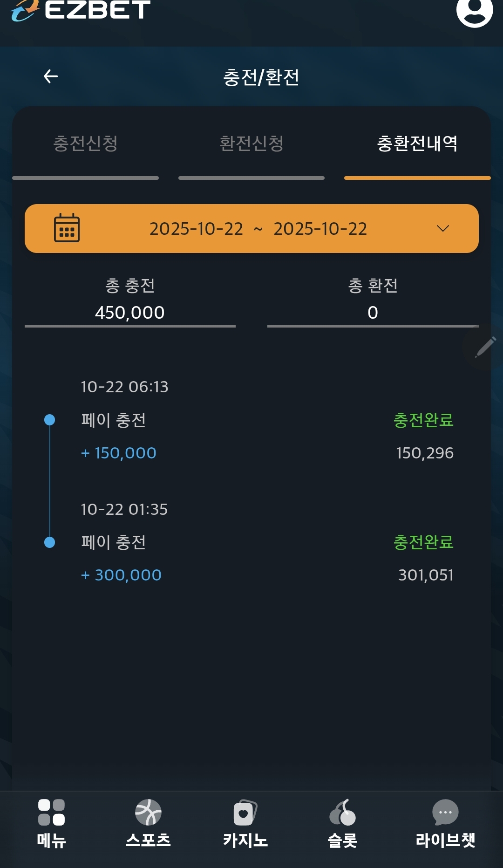Switch to the 환전신청 tab
Viewport: 503px width, 868px height.
pyautogui.click(x=251, y=144)
